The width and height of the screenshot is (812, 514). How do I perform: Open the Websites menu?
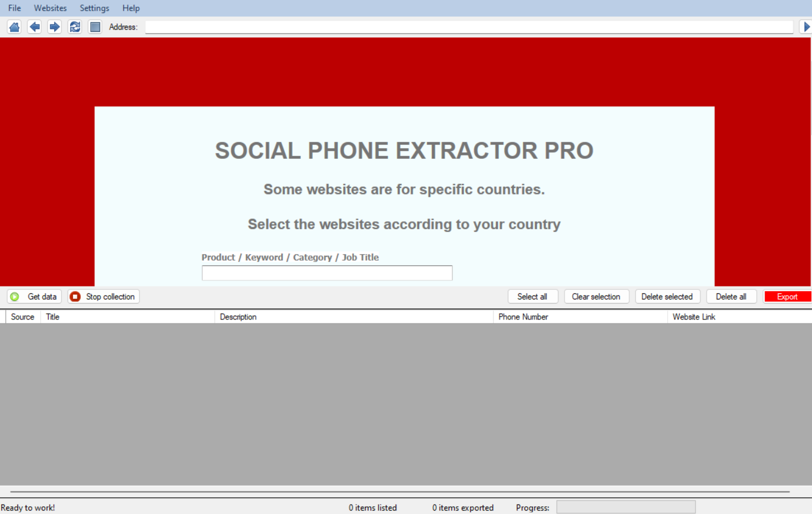tap(50, 8)
